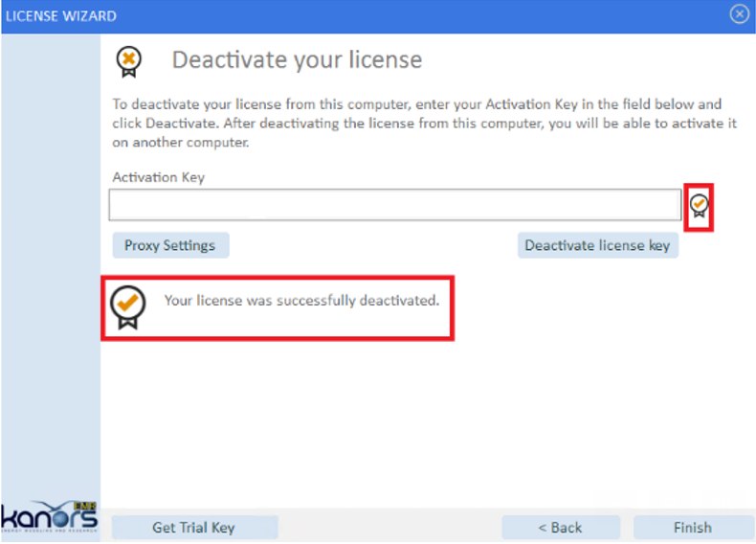This screenshot has width=756, height=544.
Task: Select the "successfully deactivated" status message
Action: pyautogui.click(x=301, y=300)
